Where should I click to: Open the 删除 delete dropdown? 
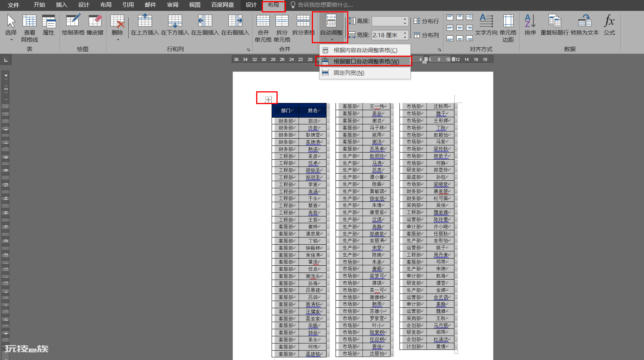pos(117,29)
